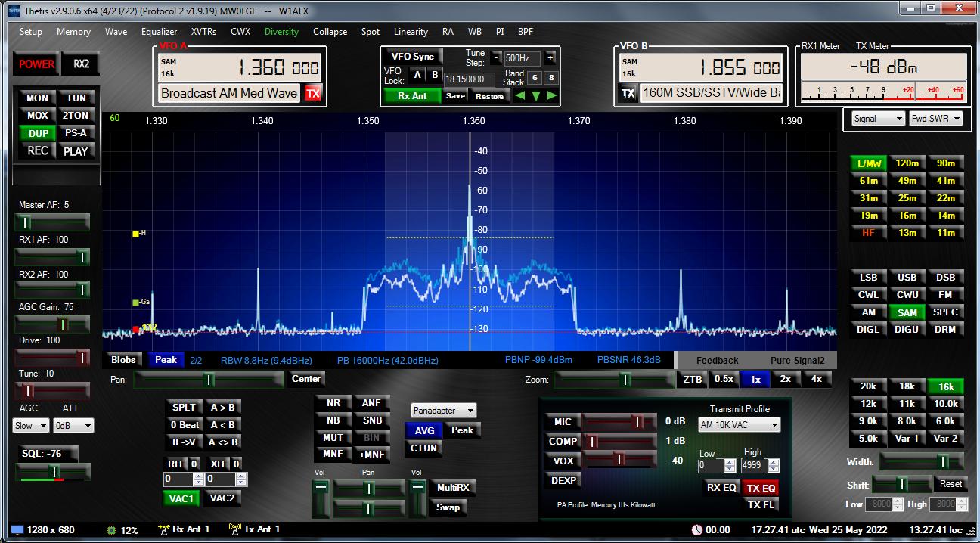Open the Equalizer menu item
This screenshot has width=980, height=543.
coord(159,32)
